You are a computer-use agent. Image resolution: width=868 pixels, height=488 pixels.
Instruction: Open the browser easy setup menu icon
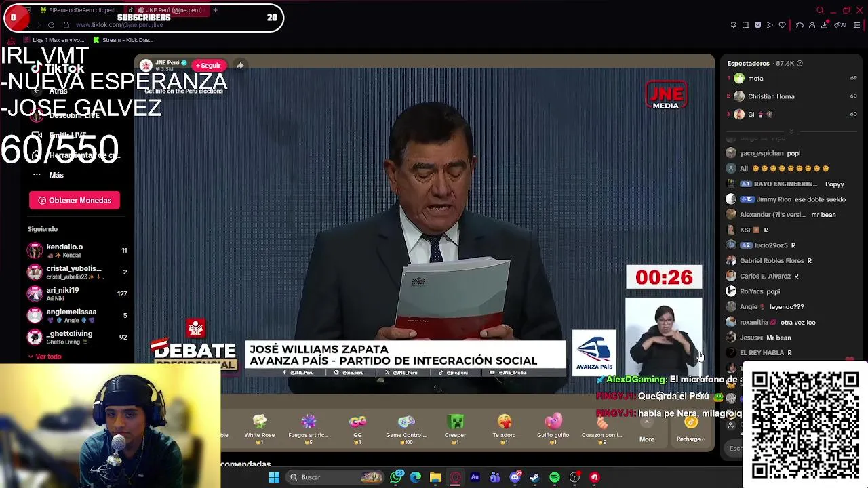pyautogui.click(x=857, y=25)
